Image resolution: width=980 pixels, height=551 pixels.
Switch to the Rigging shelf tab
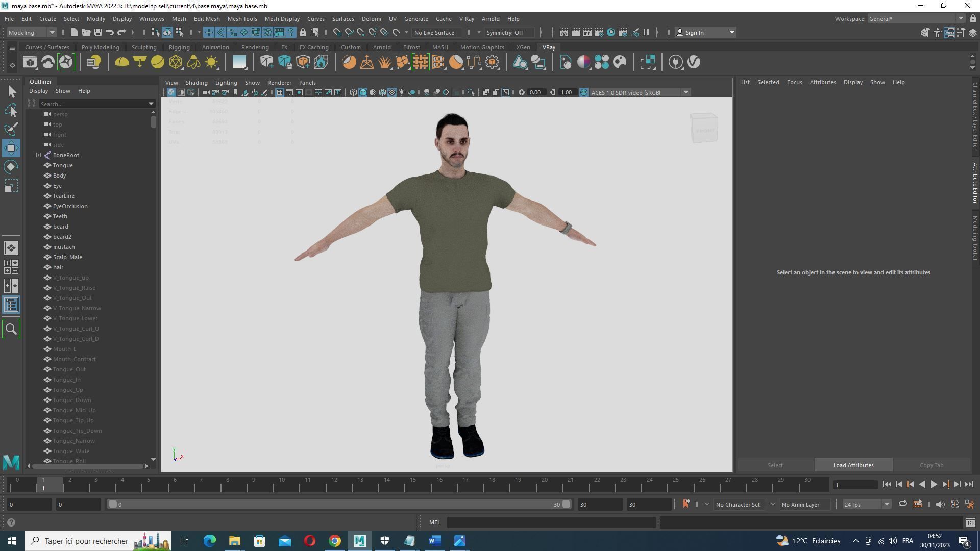(179, 47)
